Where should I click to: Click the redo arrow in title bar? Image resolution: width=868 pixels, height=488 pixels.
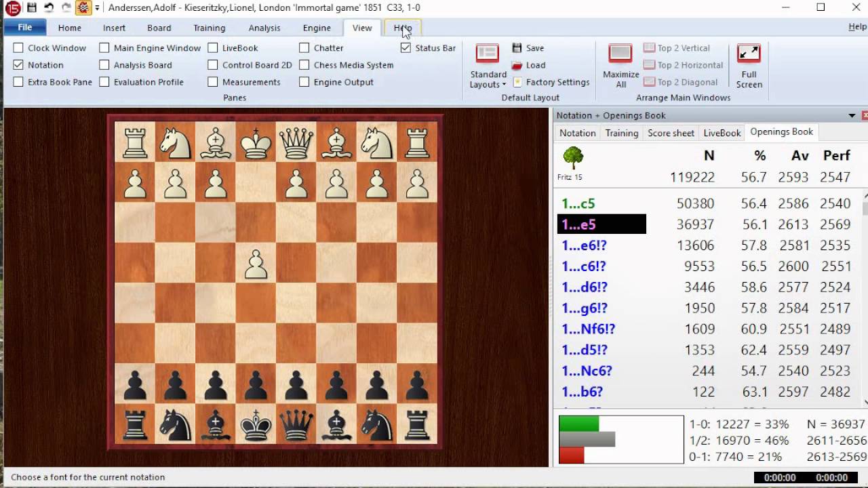[66, 7]
